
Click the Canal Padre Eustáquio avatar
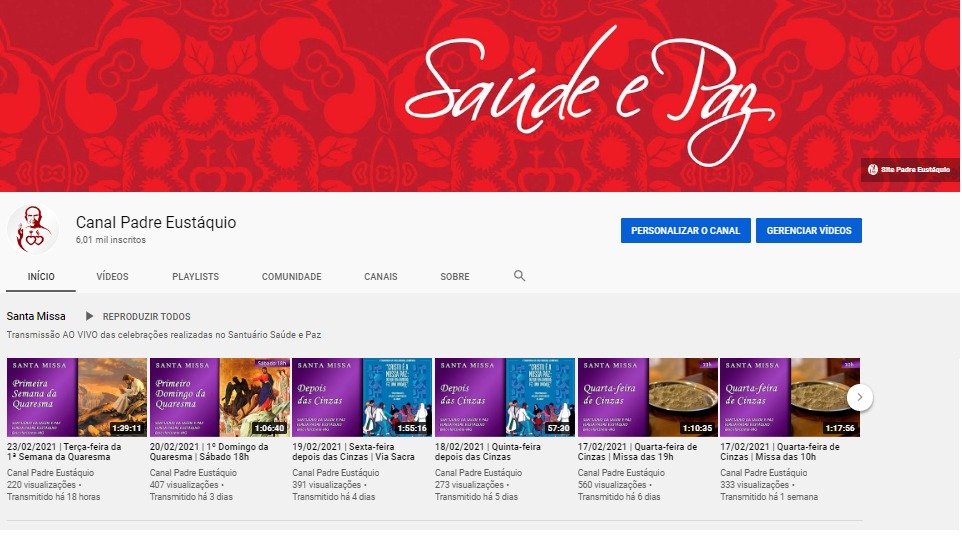point(33,230)
